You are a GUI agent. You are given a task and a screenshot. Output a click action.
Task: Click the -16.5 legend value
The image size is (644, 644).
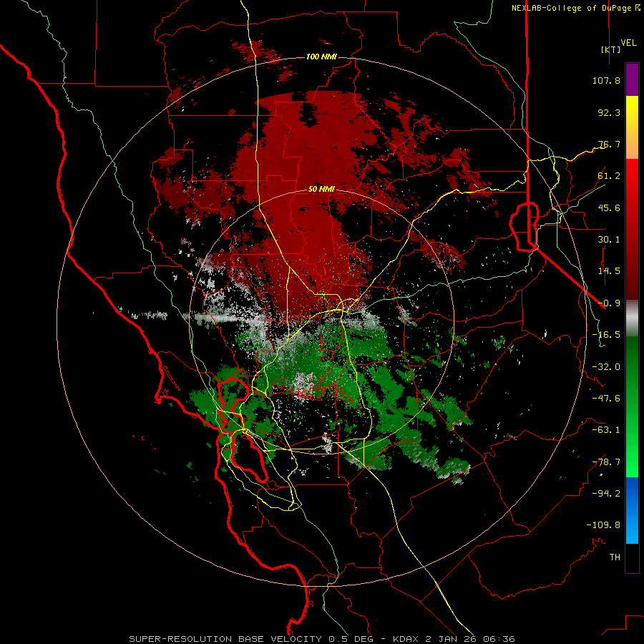click(x=606, y=335)
